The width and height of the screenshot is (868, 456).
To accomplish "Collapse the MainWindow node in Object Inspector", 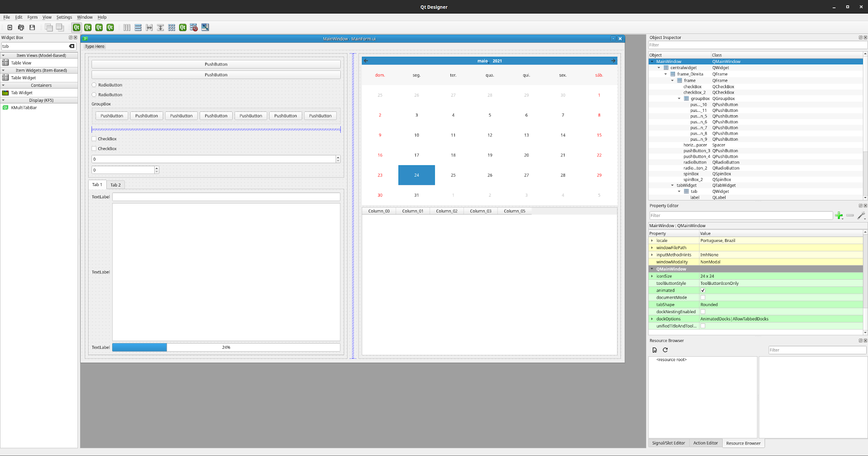I will (x=652, y=61).
